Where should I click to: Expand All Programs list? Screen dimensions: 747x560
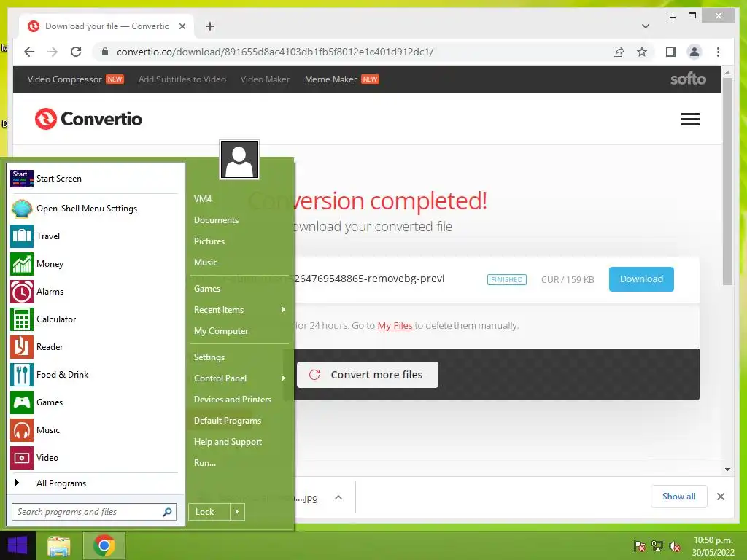pos(61,483)
